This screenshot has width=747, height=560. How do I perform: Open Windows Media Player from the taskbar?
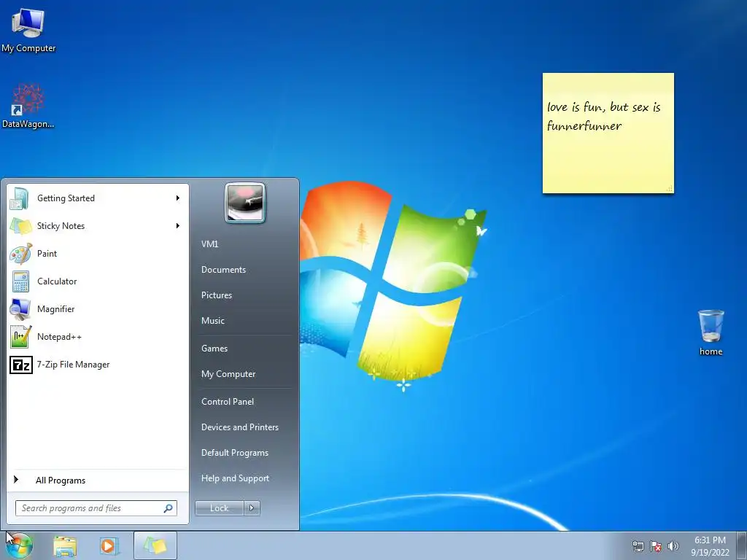coord(109,546)
